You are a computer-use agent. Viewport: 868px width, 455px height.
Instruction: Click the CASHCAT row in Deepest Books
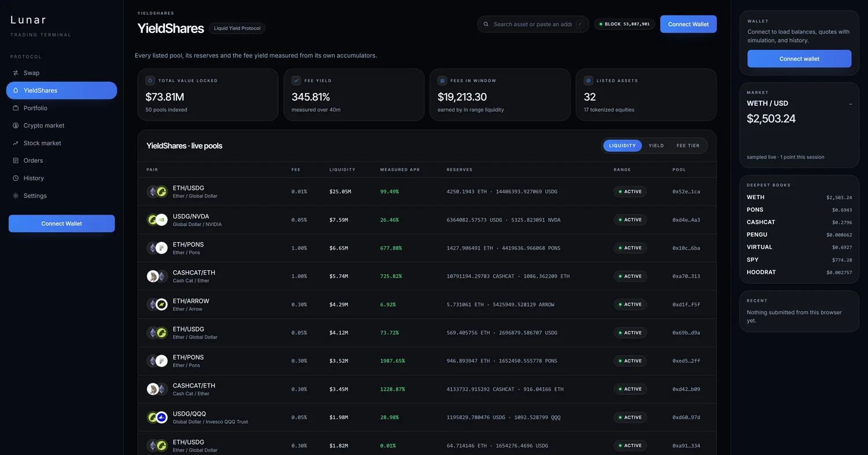tap(799, 222)
